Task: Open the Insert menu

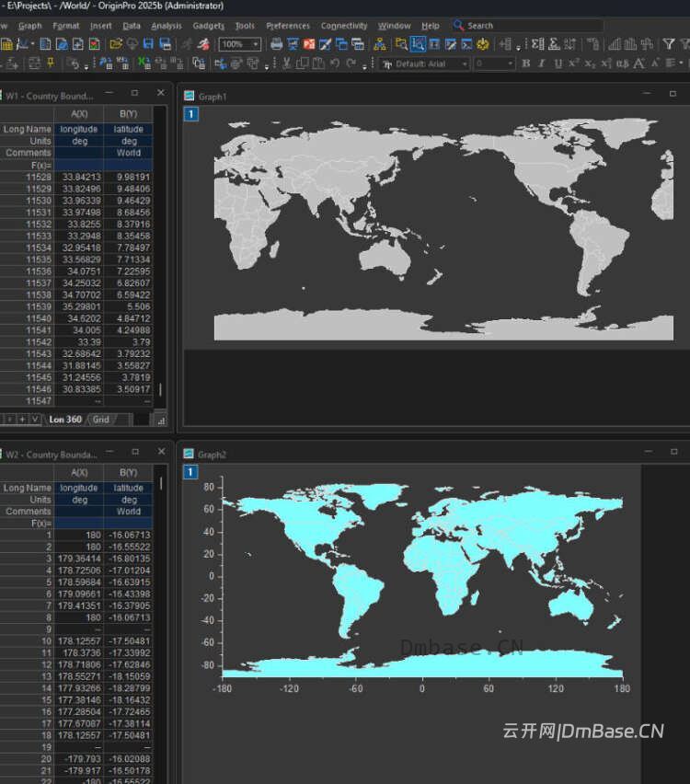Action: 101,26
